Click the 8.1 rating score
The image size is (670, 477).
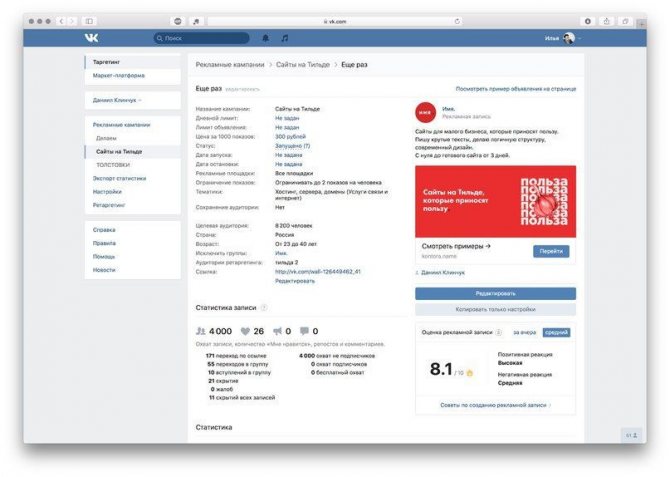coord(441,369)
